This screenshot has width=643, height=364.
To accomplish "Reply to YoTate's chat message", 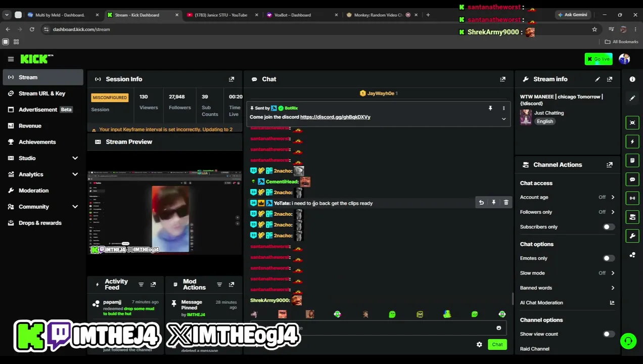I will pos(481,203).
